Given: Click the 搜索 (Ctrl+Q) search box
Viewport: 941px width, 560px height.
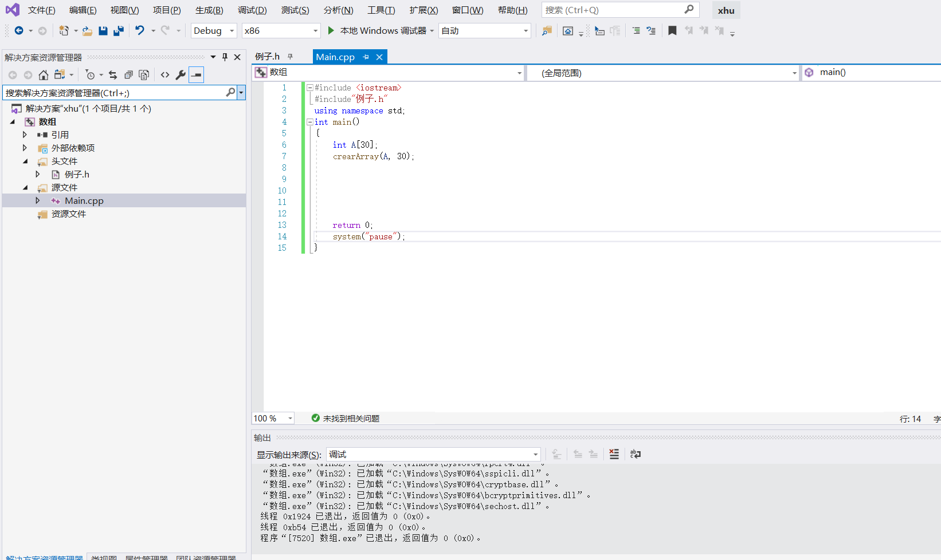Looking at the screenshot, I should click(x=620, y=10).
